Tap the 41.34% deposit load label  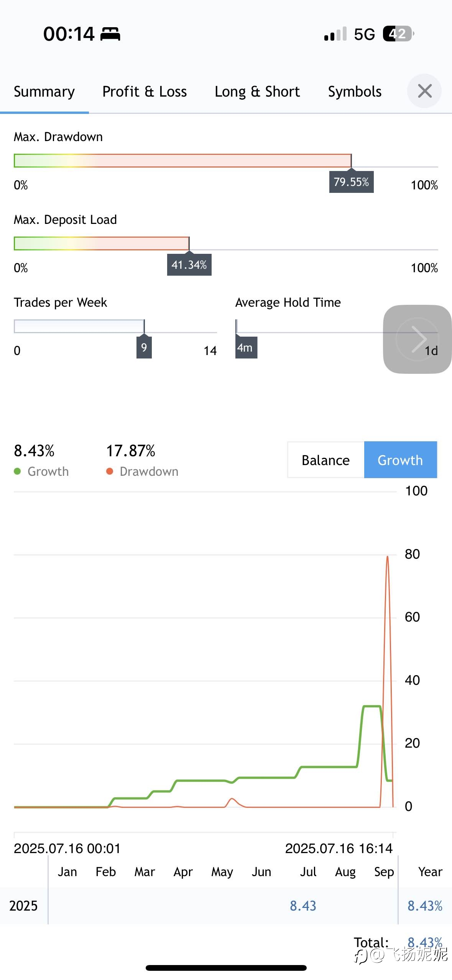click(x=189, y=265)
